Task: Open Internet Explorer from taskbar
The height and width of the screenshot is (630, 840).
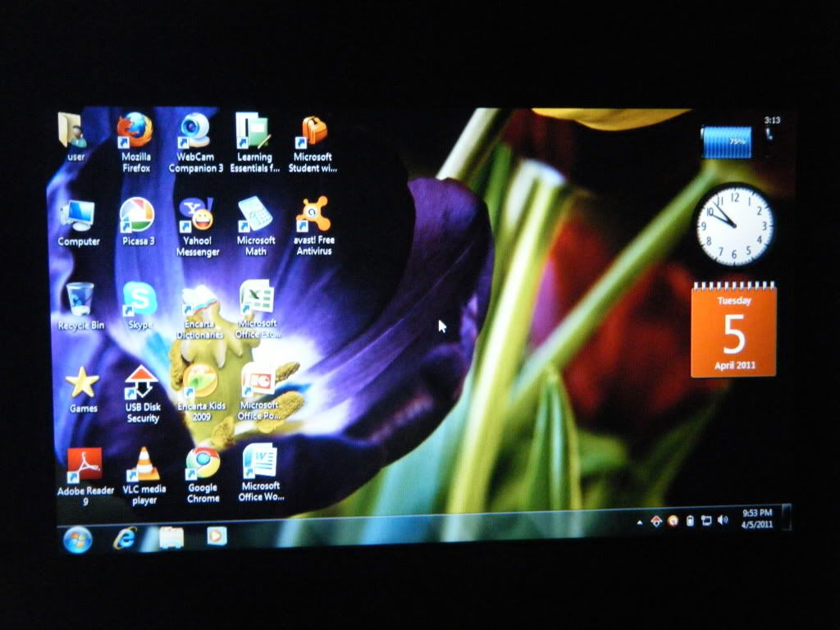Action: pos(125,537)
